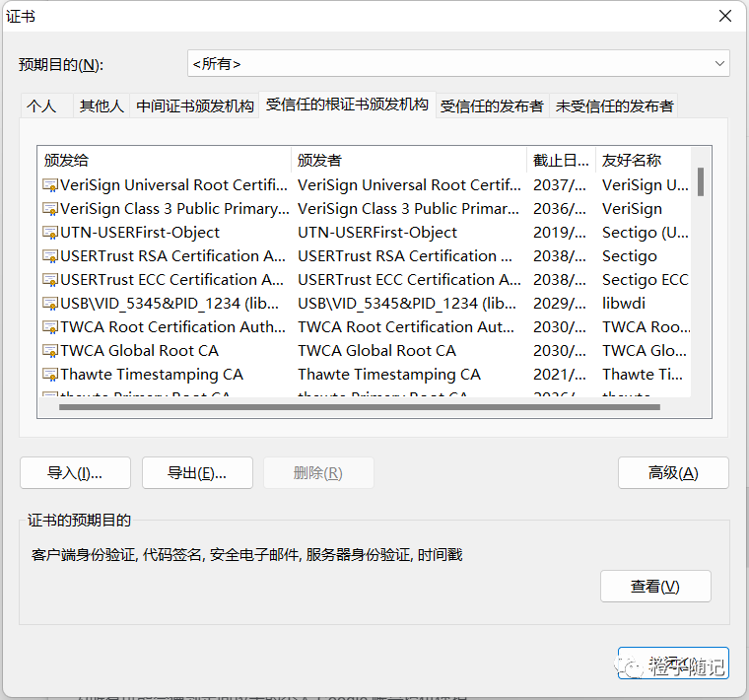Click expiry date 2037/... cell
Viewport: 749px width, 700px height.
coord(560,185)
